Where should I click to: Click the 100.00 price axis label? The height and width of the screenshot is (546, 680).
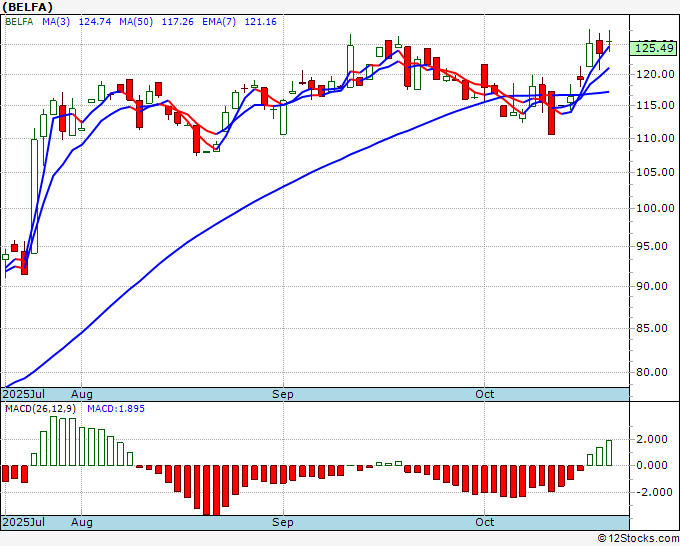655,208
